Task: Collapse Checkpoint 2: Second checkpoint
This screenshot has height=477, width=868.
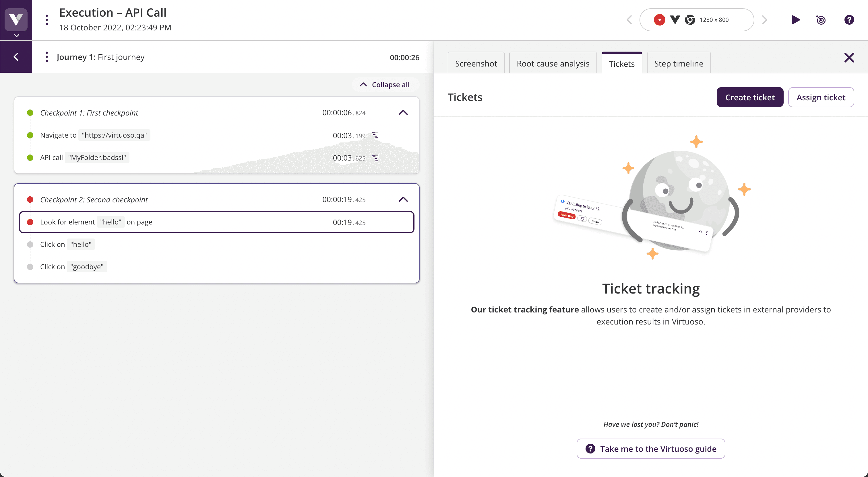Action: click(403, 199)
